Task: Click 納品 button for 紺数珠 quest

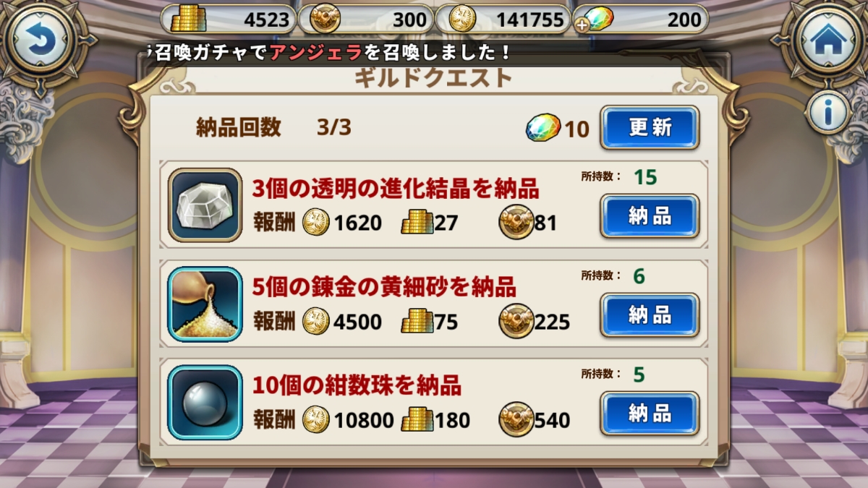Action: click(x=650, y=414)
